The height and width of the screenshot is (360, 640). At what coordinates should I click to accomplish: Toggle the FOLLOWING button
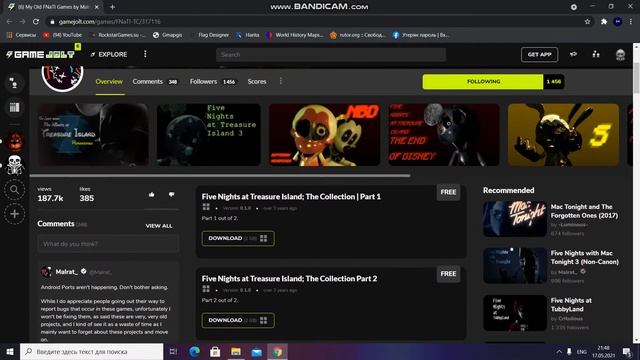point(483,82)
